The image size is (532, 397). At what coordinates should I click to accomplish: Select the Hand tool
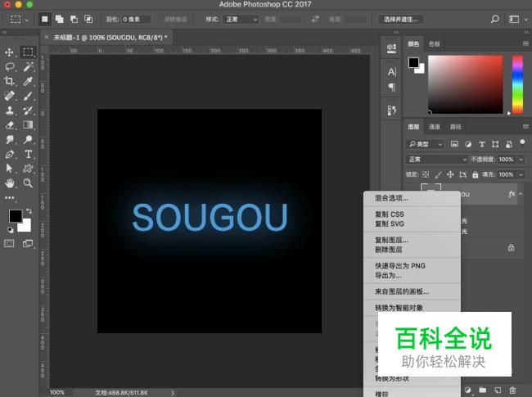tap(9, 183)
